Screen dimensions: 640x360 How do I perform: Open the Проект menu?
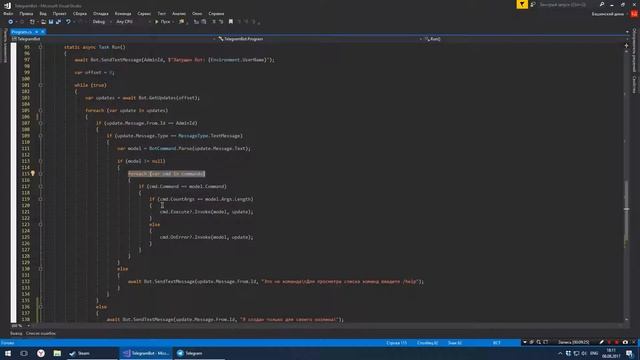click(59, 13)
